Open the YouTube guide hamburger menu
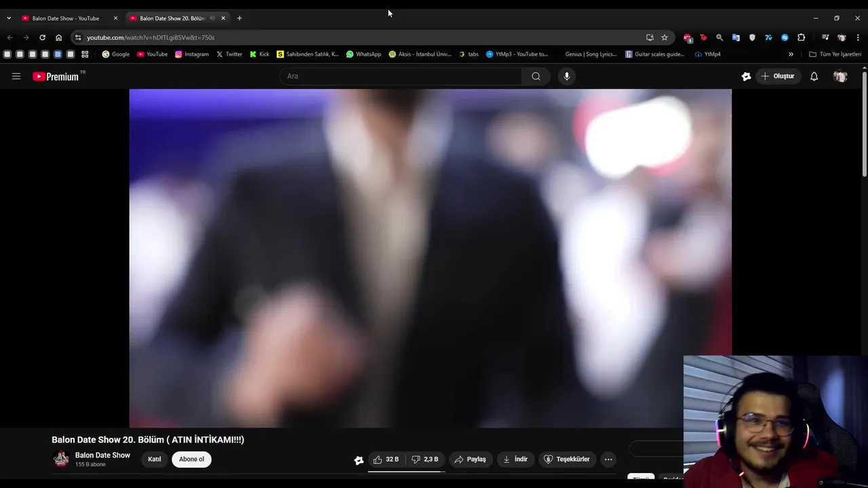 click(16, 77)
